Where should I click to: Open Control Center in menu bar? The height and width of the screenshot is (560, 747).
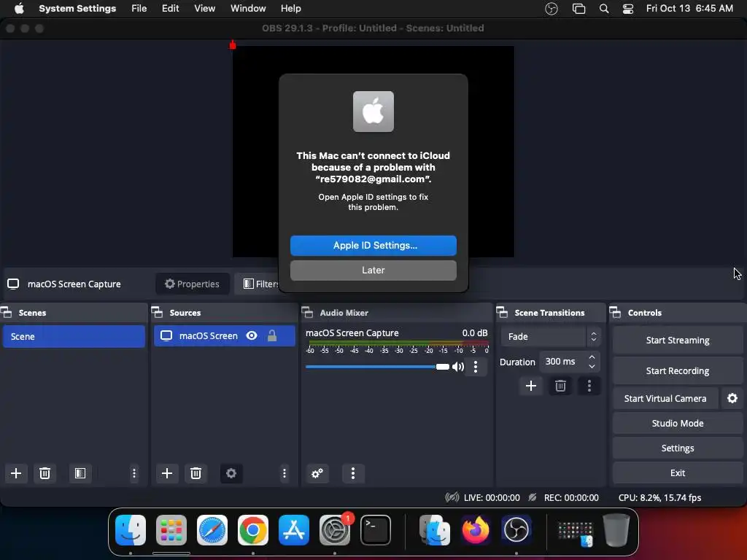pyautogui.click(x=628, y=9)
